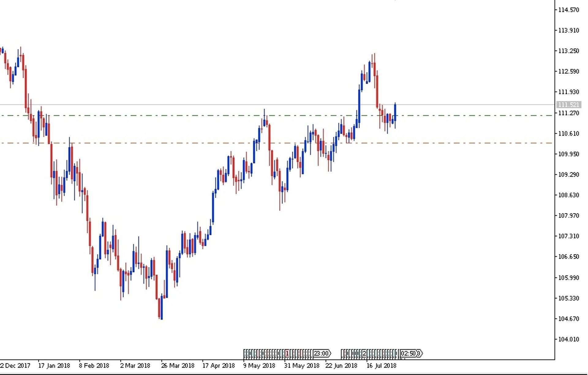Click the gray 111.521 current price tag
The height and width of the screenshot is (375, 588).
[568, 105]
